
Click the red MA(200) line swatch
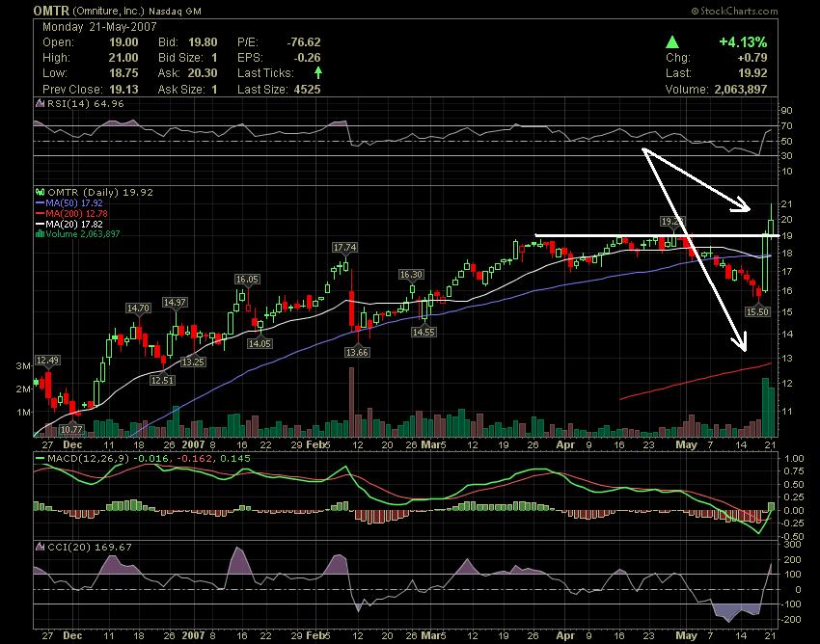pyautogui.click(x=40, y=213)
